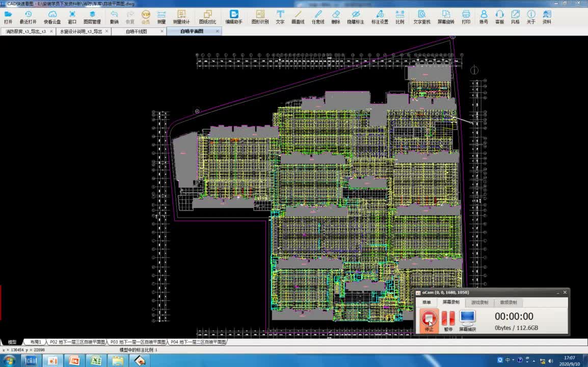Viewport: 588px width, 367px height.
Task: Open the VIP 会员 membership icon
Action: 146,17
